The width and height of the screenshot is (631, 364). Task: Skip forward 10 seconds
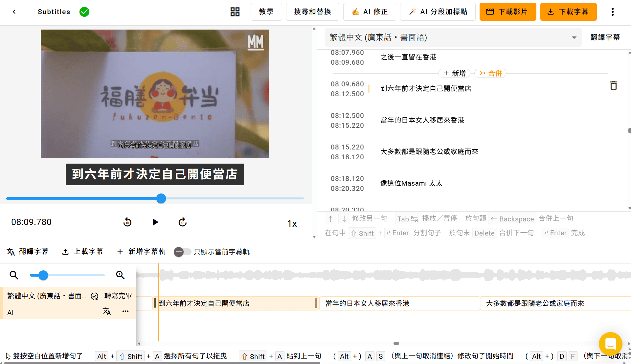pos(183,222)
